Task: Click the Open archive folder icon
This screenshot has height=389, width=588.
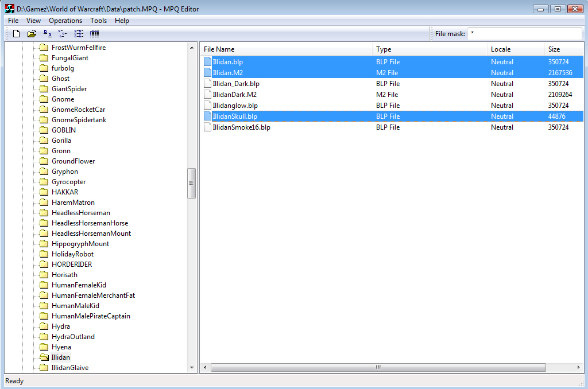Action: coord(32,34)
